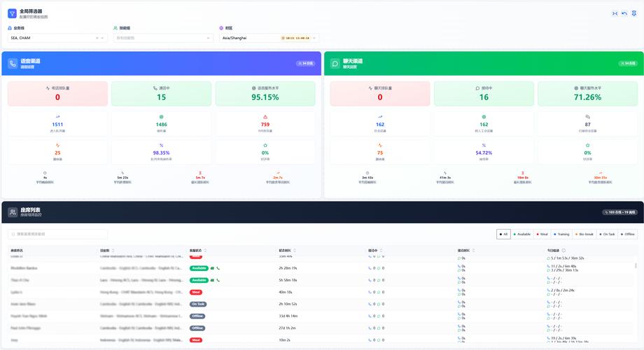
Task: Click the orange value 75 in chat panel
Action: [380, 153]
